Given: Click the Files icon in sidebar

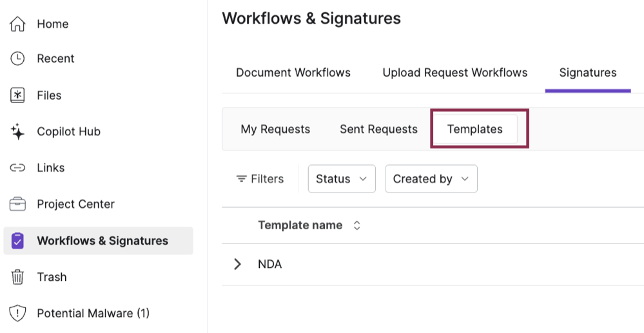Looking at the screenshot, I should (x=18, y=95).
